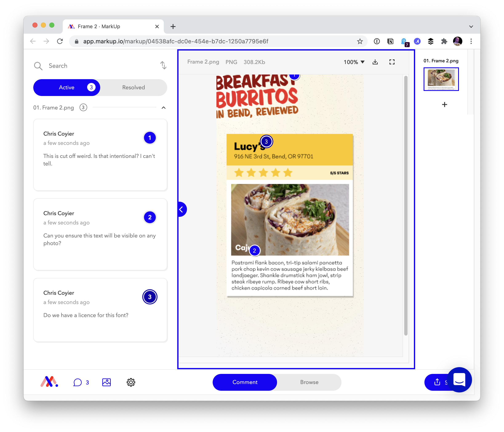Switch to Comment mode
The image size is (504, 432).
(245, 382)
